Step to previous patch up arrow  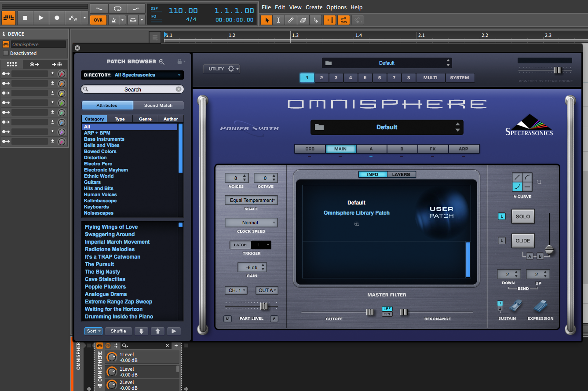click(x=157, y=331)
